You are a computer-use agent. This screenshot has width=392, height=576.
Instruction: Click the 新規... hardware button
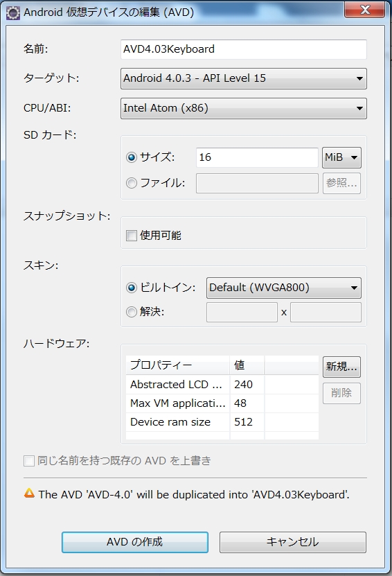pos(341,367)
